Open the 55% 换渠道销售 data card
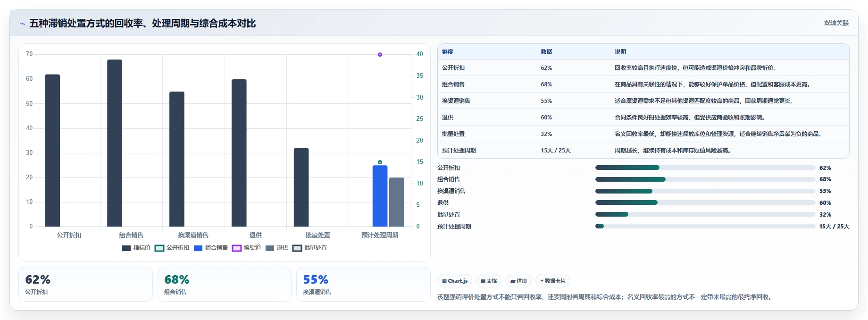868x320 pixels. (x=363, y=284)
